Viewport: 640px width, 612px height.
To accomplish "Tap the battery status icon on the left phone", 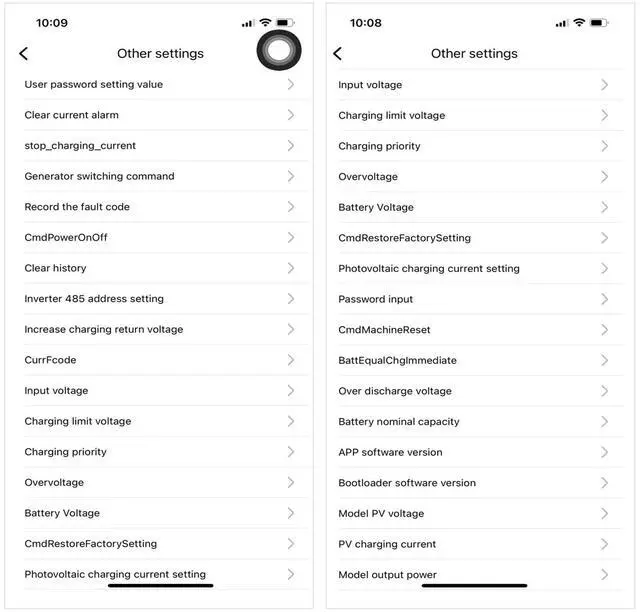I will pos(285,22).
